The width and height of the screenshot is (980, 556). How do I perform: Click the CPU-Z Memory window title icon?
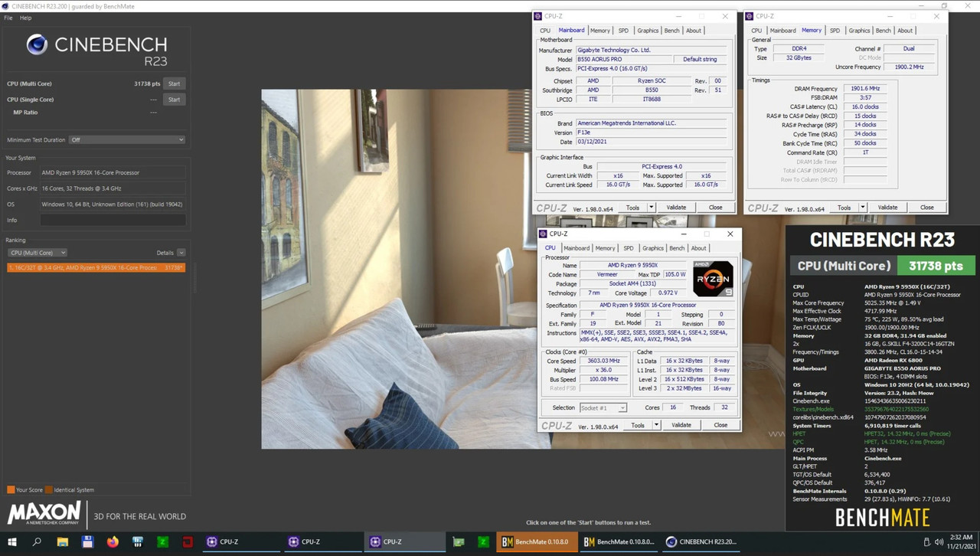click(750, 16)
